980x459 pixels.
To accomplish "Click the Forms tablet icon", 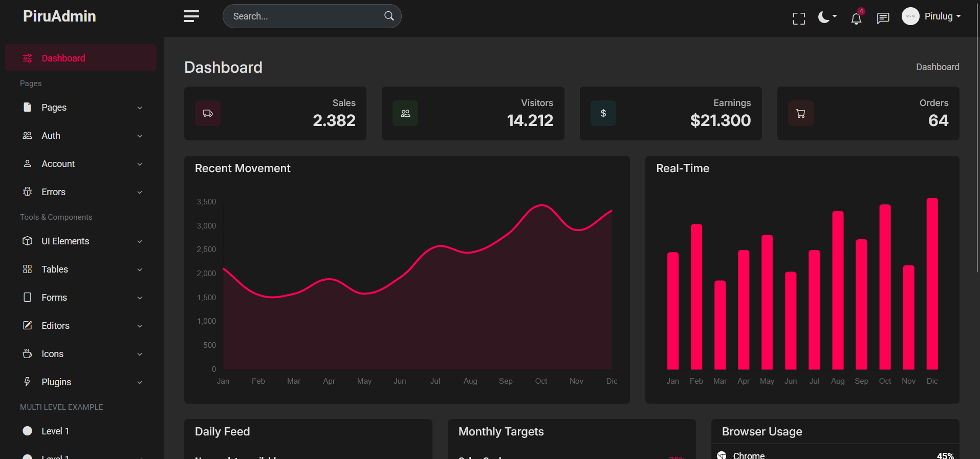I will point(28,297).
